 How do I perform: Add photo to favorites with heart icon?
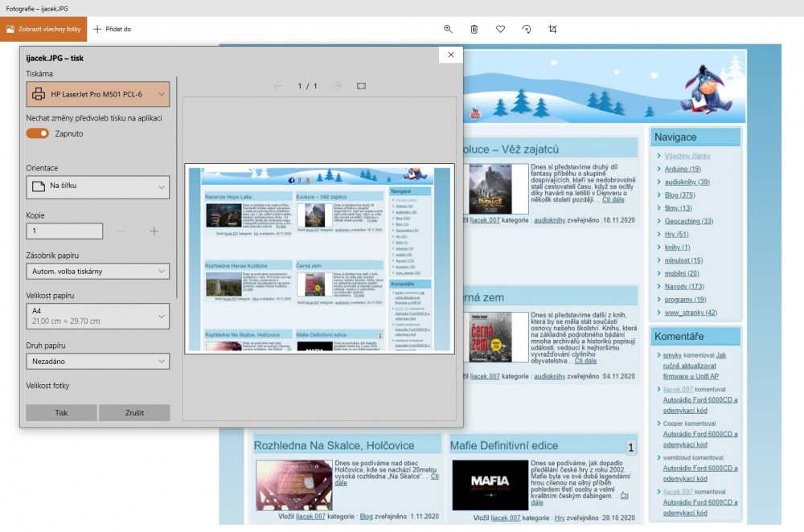500,29
